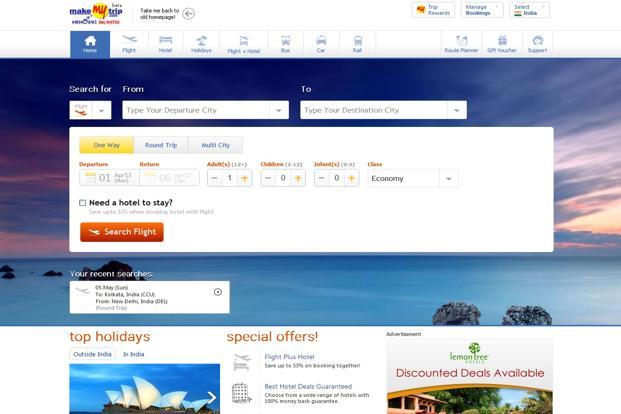621x414 pixels.
Task: Open the Sydney Opera House holiday thumbnail
Action: 145,389
